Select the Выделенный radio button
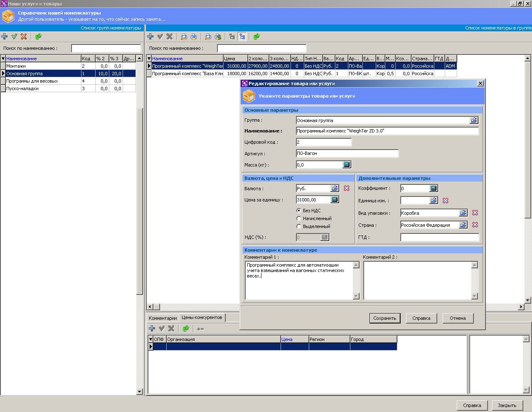 click(x=298, y=226)
